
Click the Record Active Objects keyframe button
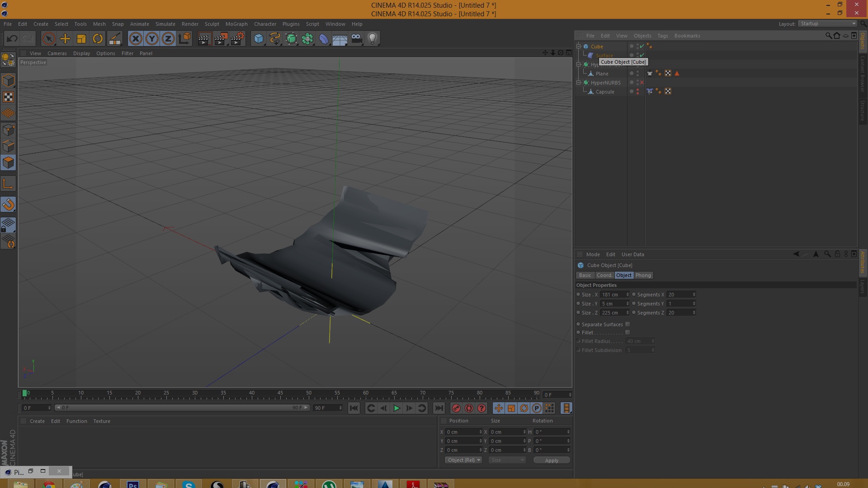tap(456, 408)
